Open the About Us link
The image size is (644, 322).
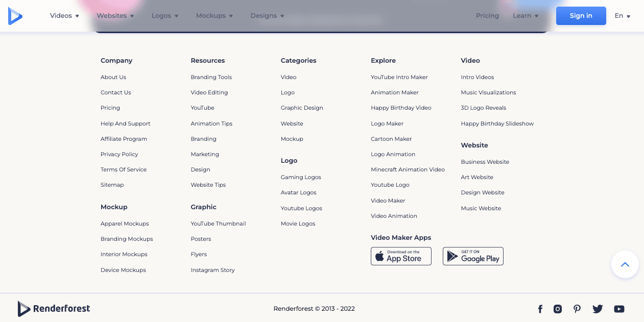(113, 77)
